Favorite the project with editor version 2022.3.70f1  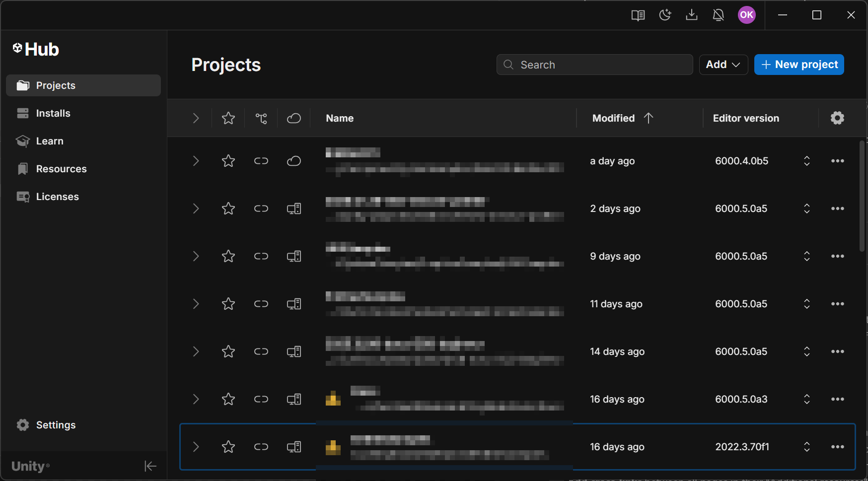point(228,447)
